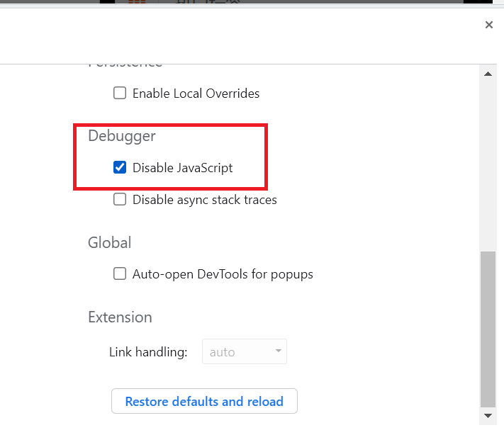Click the scrollbar up arrow
This screenshot has width=504, height=435.
pos(488,74)
